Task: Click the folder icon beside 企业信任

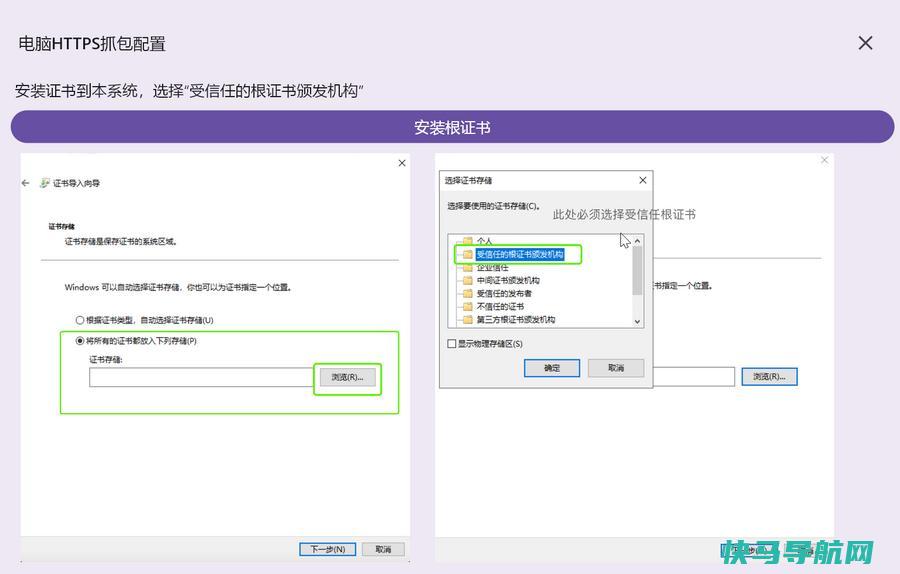Action: (468, 267)
